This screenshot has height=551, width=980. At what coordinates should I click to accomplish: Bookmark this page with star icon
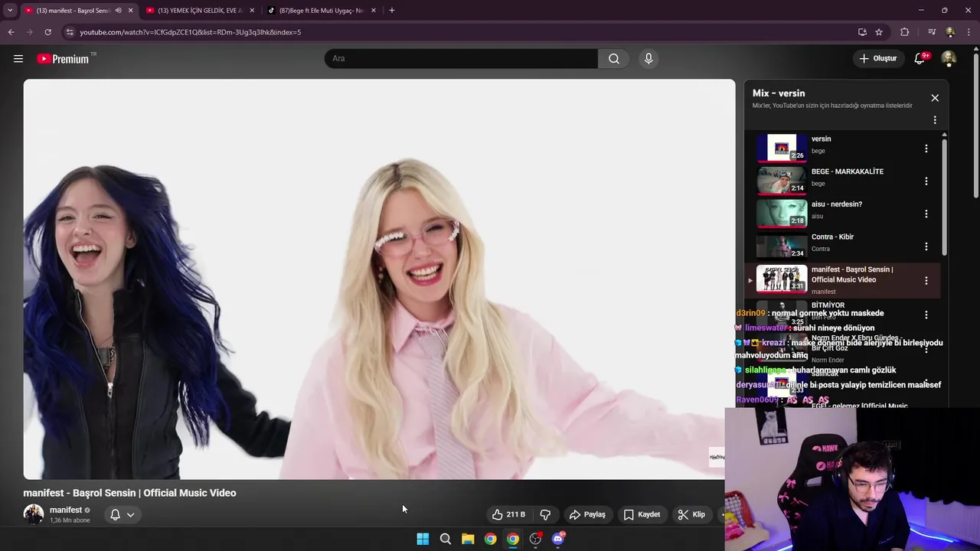(879, 32)
